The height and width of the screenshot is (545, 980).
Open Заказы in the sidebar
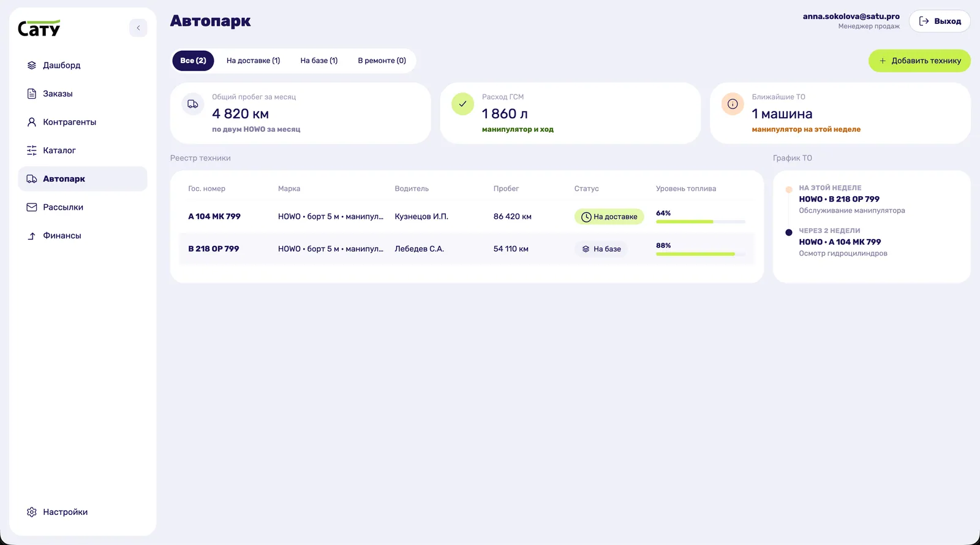(x=83, y=94)
